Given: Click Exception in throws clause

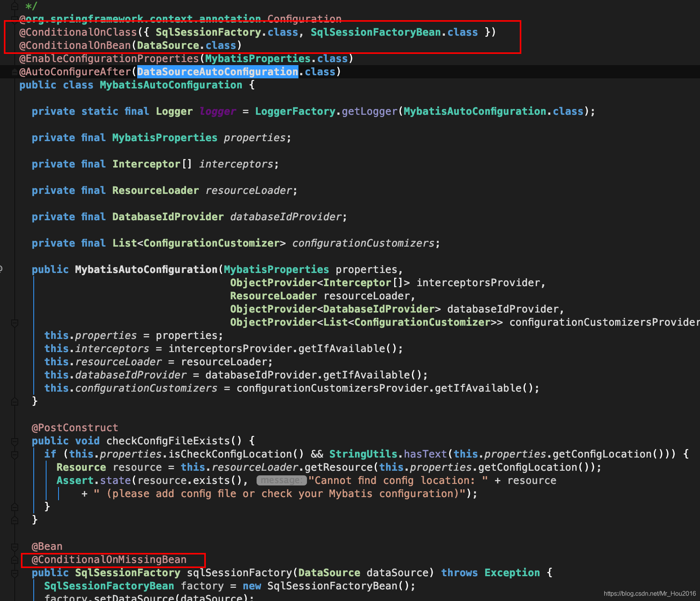Looking at the screenshot, I should point(512,573).
